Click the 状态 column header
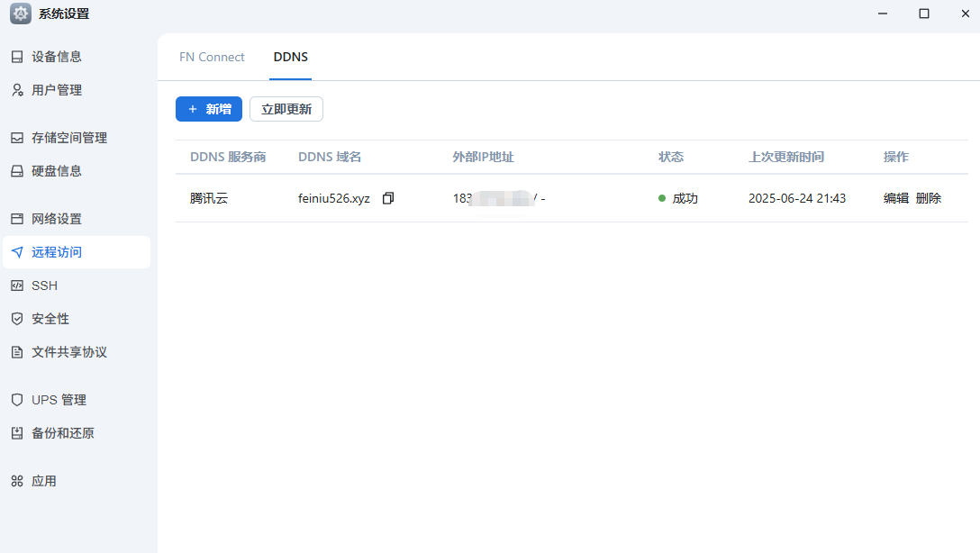This screenshot has height=553, width=980. (671, 157)
